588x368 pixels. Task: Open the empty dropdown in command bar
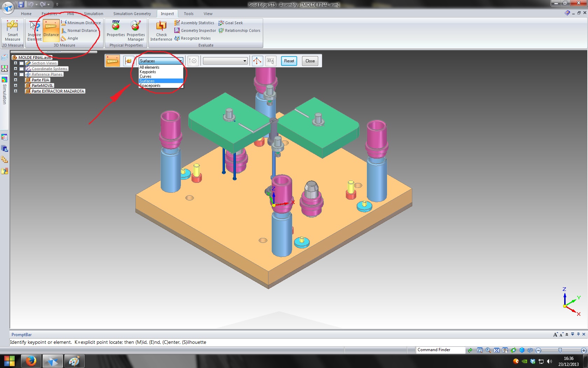click(225, 61)
